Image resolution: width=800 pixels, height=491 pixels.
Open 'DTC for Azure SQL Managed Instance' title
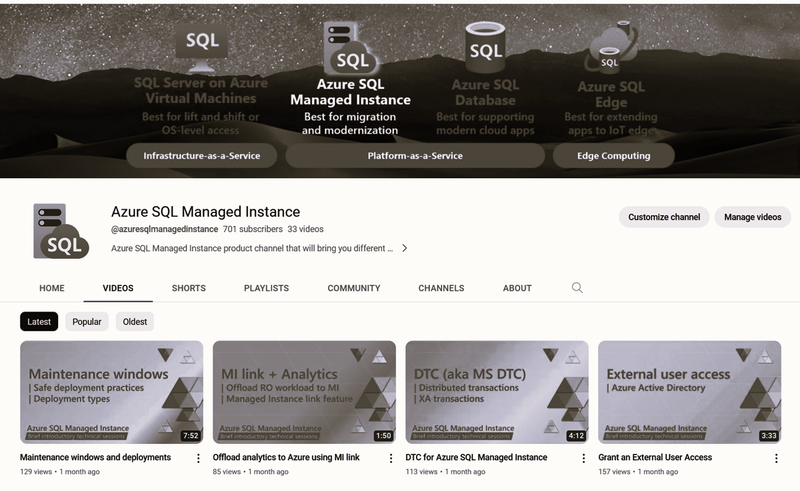pyautogui.click(x=477, y=457)
